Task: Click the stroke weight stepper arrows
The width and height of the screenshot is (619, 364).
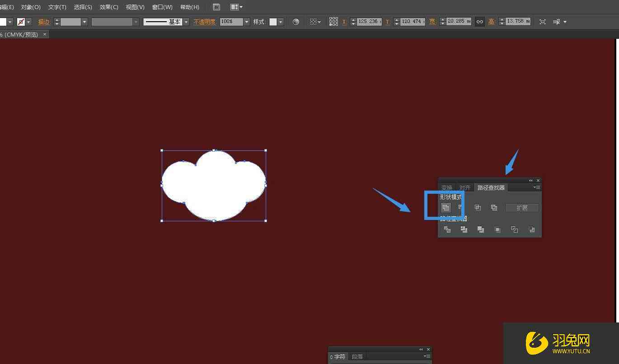Action: coord(56,22)
